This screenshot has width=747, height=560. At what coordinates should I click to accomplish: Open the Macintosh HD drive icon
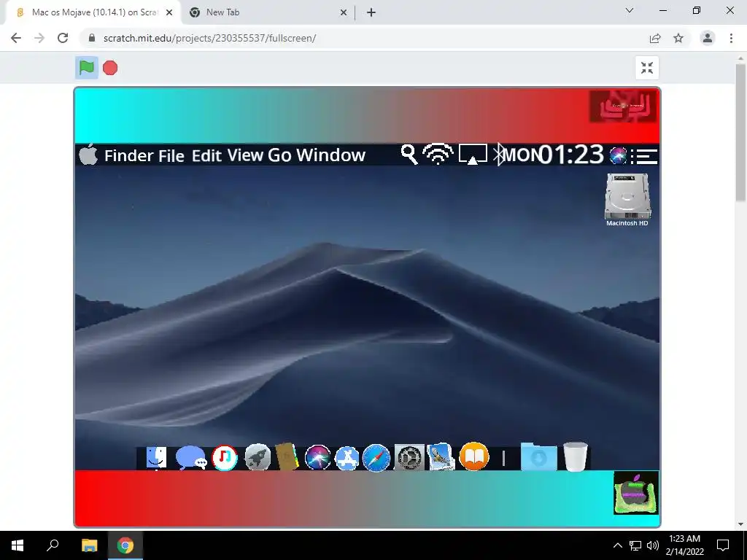pyautogui.click(x=627, y=200)
